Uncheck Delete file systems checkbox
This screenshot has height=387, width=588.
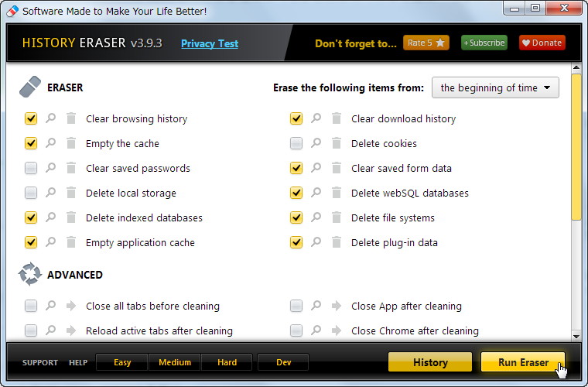coord(296,217)
